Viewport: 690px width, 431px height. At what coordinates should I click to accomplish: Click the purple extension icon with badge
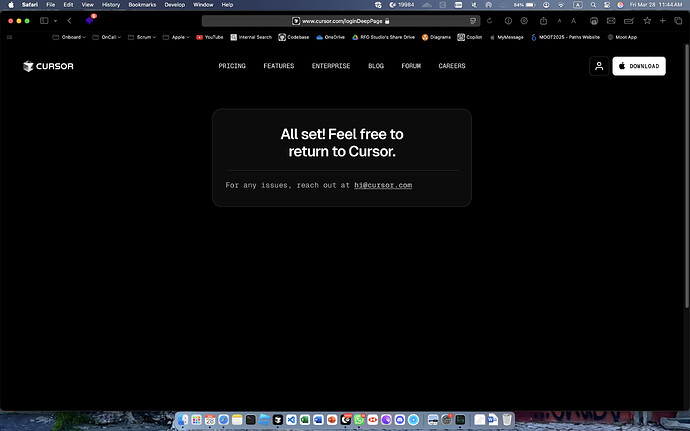pyautogui.click(x=90, y=20)
